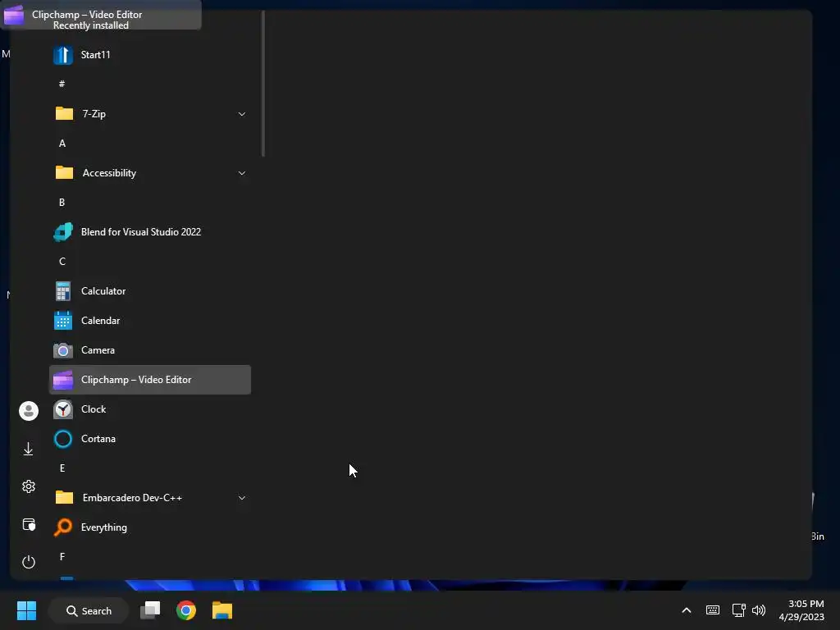The image size is (840, 630).
Task: Jump to the # letter header
Action: [62, 84]
